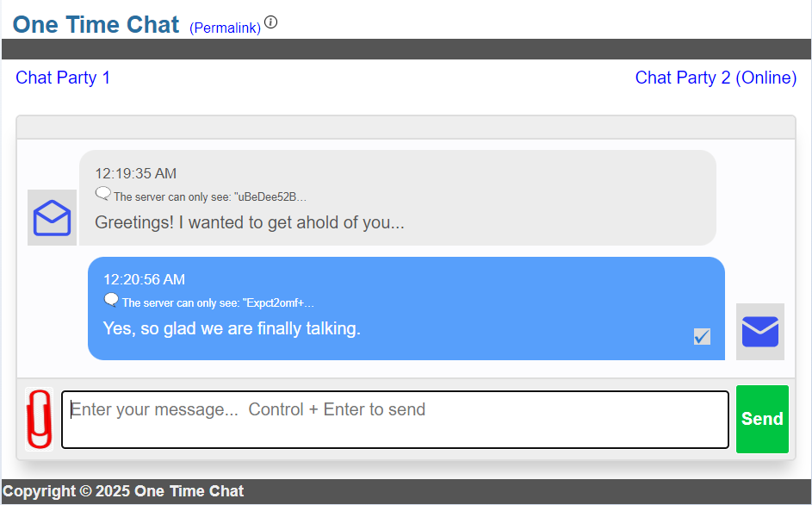This screenshot has height=505, width=812.
Task: Toggle the checkbox in the blue sent message
Action: (x=702, y=336)
